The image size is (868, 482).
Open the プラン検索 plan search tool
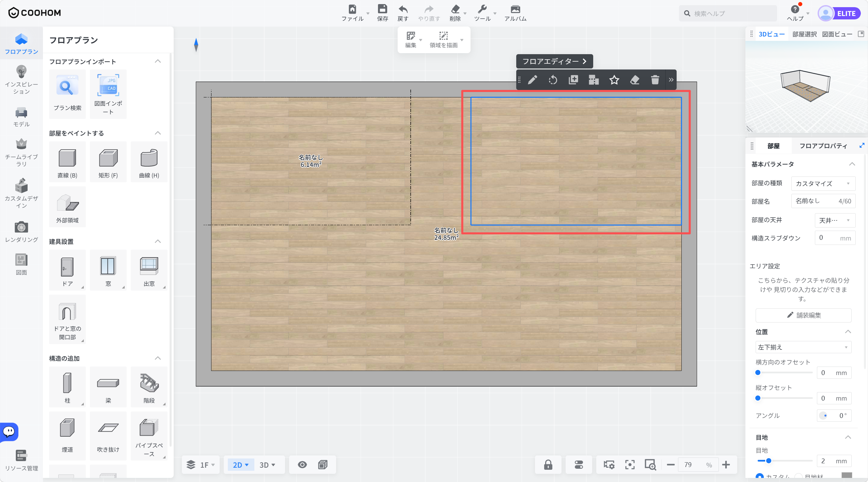pos(67,94)
